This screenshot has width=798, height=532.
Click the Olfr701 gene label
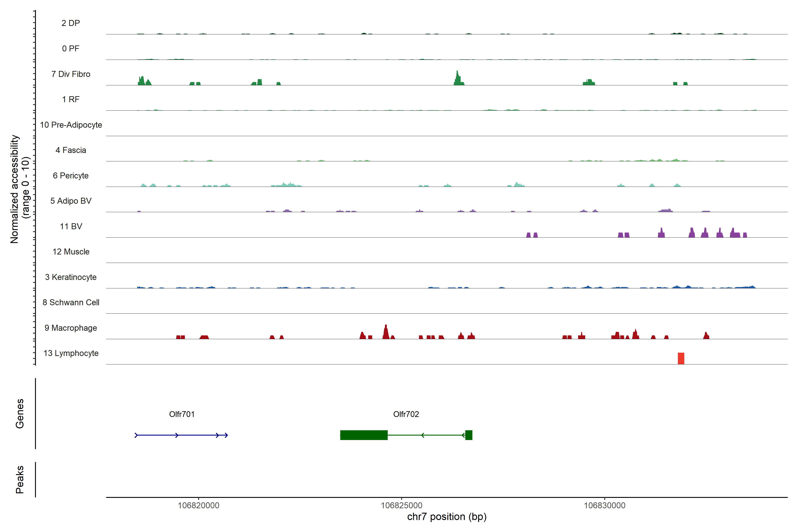click(x=182, y=414)
